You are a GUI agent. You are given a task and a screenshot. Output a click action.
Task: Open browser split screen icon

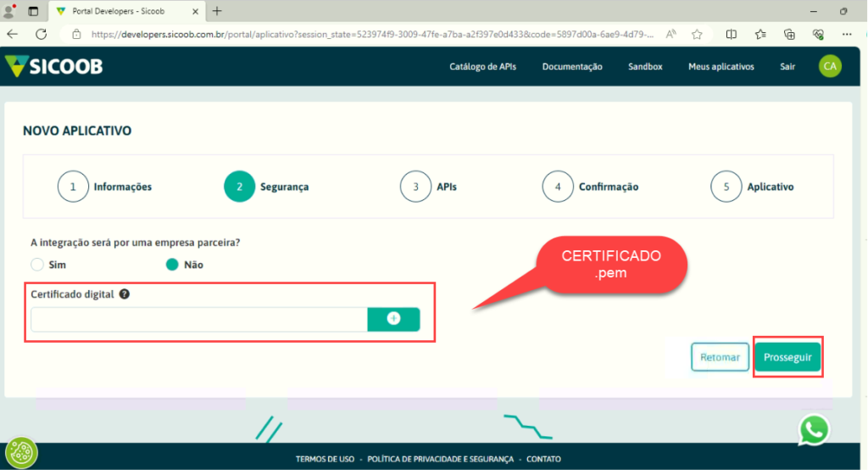[732, 35]
